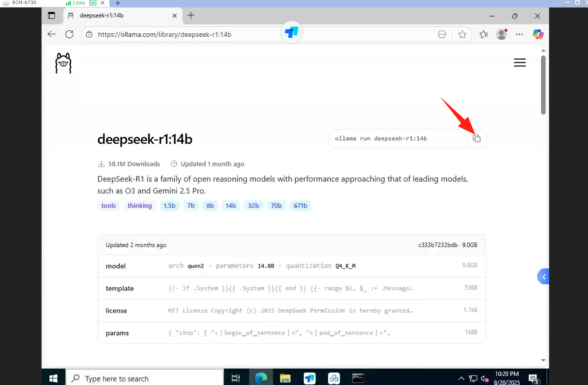Choose the 32b model size tag

click(253, 205)
